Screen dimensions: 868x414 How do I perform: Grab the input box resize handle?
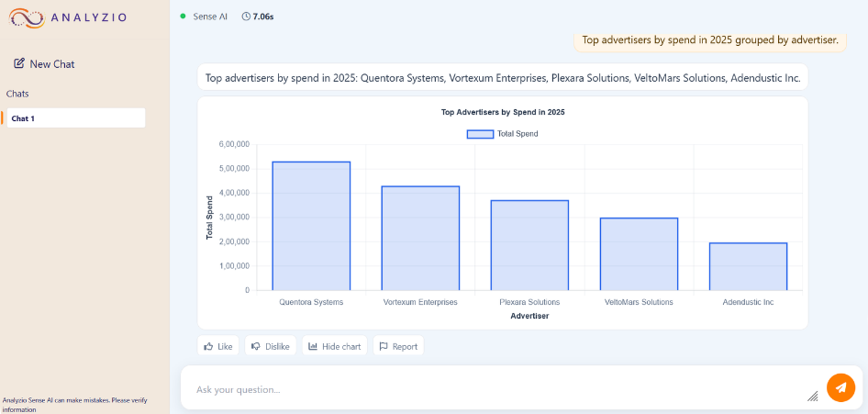point(812,397)
